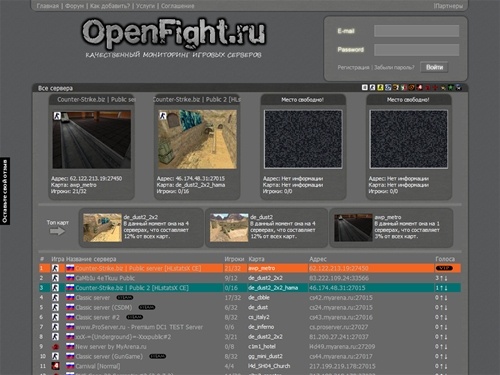Open the awp_metro top map thumbnail
Screen dimensions: 500x375
pos(353,228)
